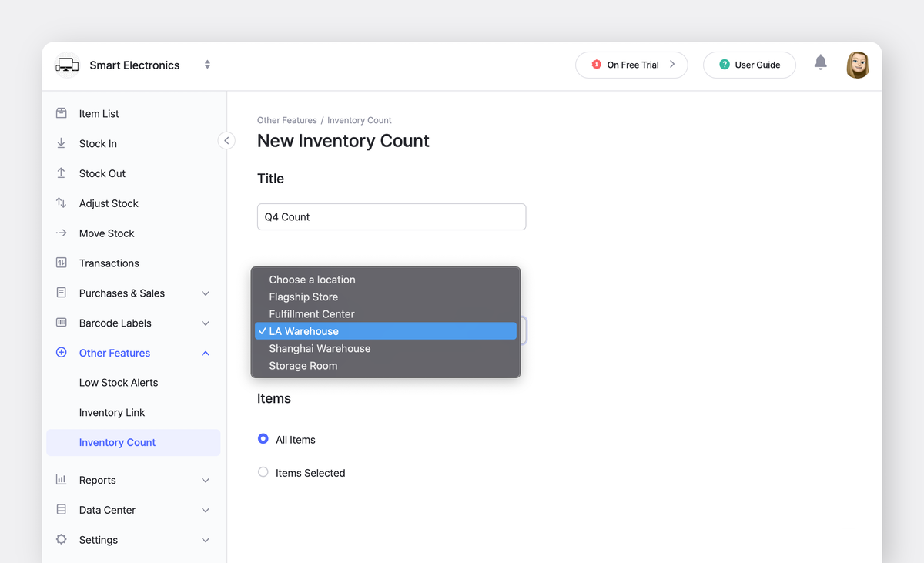Click the notification bell icon
The width and height of the screenshot is (924, 563).
[x=820, y=62]
